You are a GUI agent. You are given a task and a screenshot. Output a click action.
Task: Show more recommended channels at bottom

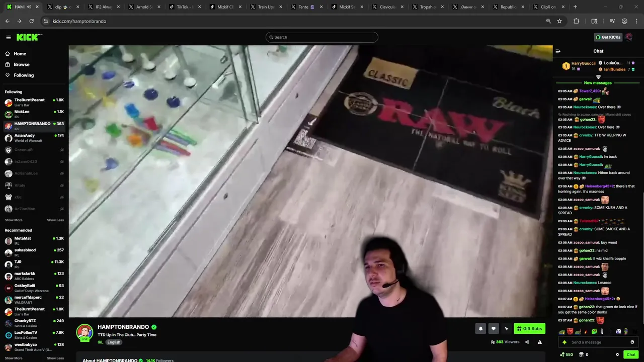pos(14,358)
